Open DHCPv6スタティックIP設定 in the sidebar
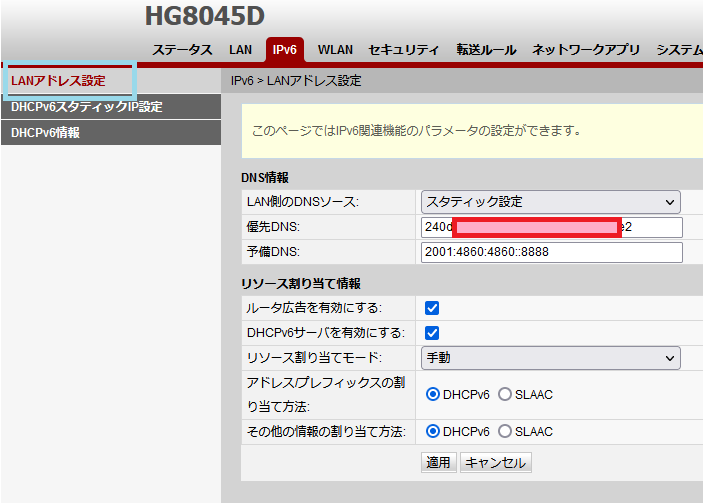Screen dimensions: 703x503 coord(111,107)
